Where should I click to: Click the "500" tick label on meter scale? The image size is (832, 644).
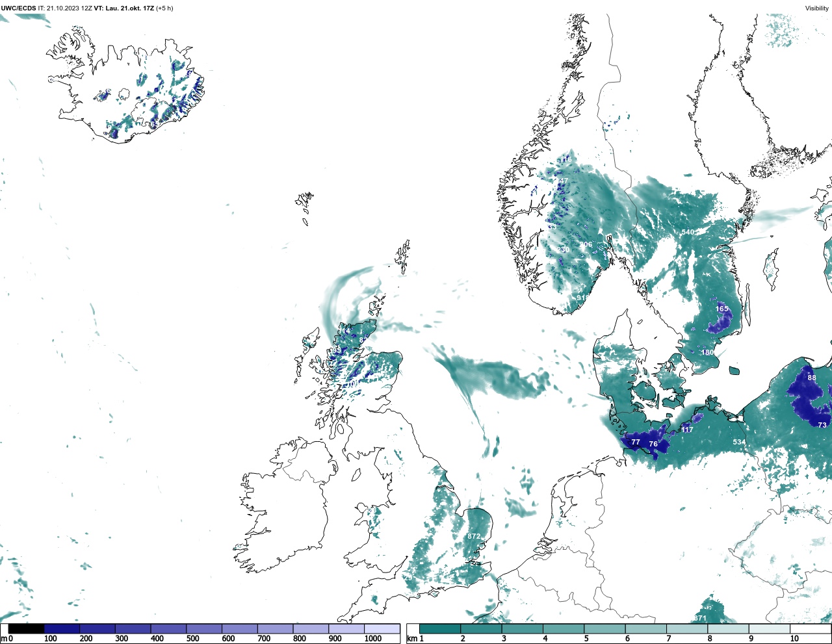(193, 639)
